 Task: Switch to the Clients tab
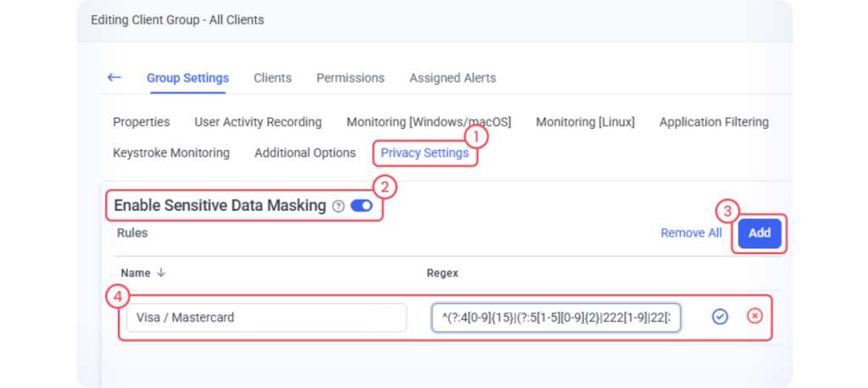tap(272, 78)
